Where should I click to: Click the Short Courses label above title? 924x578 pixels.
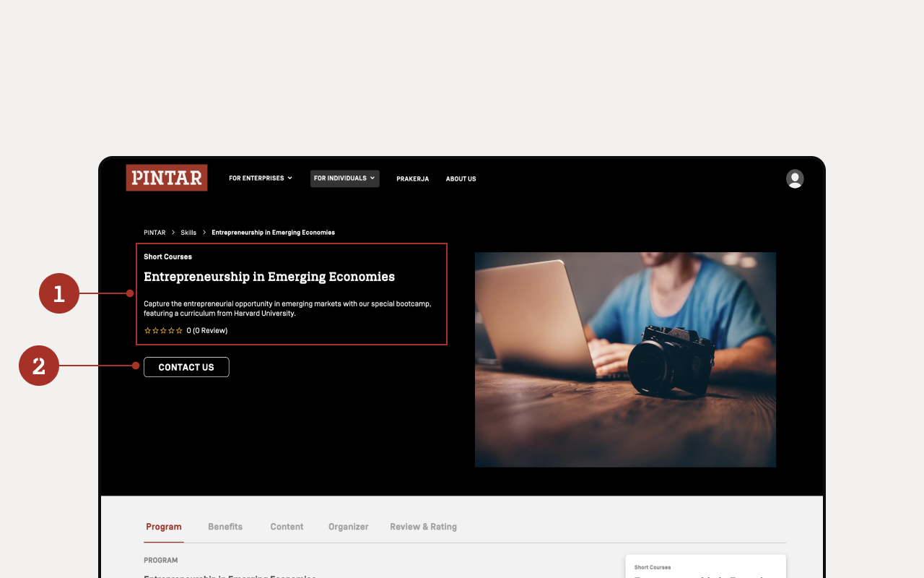(167, 256)
